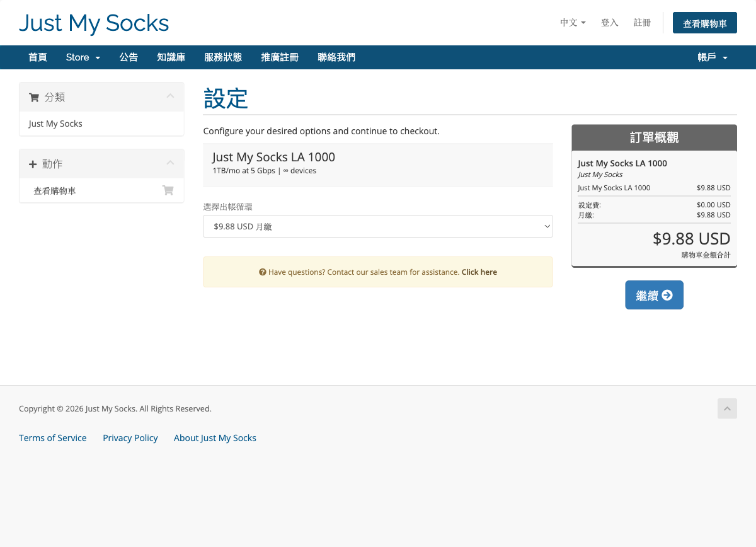The image size is (756, 547).
Task: Click the plus icon beside 動作
Action: tap(33, 164)
